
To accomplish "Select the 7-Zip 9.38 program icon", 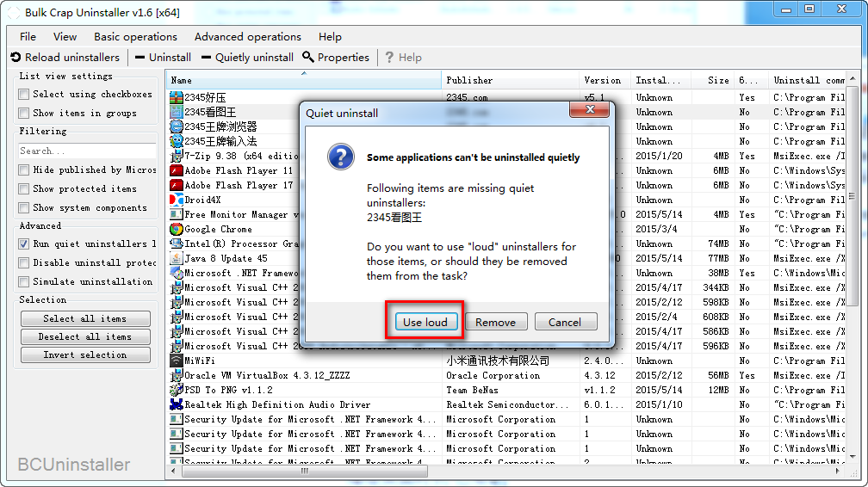I will [177, 157].
